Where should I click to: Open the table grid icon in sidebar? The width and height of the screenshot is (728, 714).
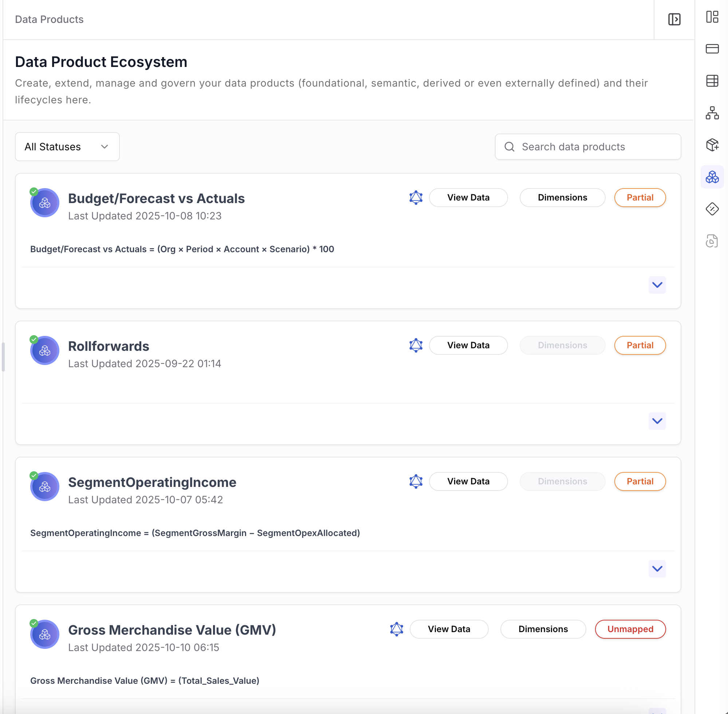(712, 81)
